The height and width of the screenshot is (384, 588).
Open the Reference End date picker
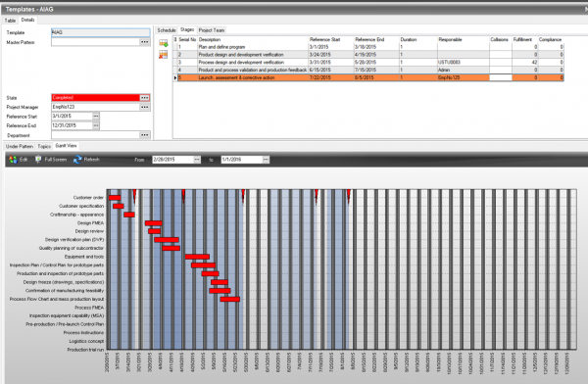[x=96, y=125]
